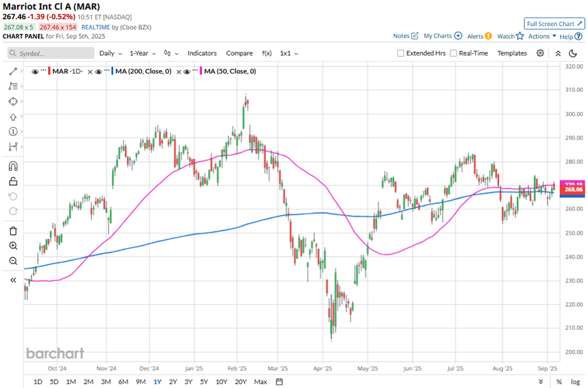Open the MA (50) options ellipsis

[x=195, y=70]
